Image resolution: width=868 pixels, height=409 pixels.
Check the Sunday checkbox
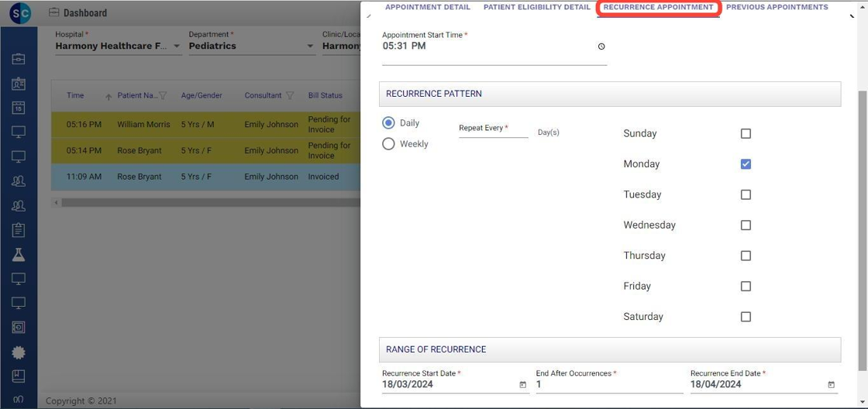746,133
